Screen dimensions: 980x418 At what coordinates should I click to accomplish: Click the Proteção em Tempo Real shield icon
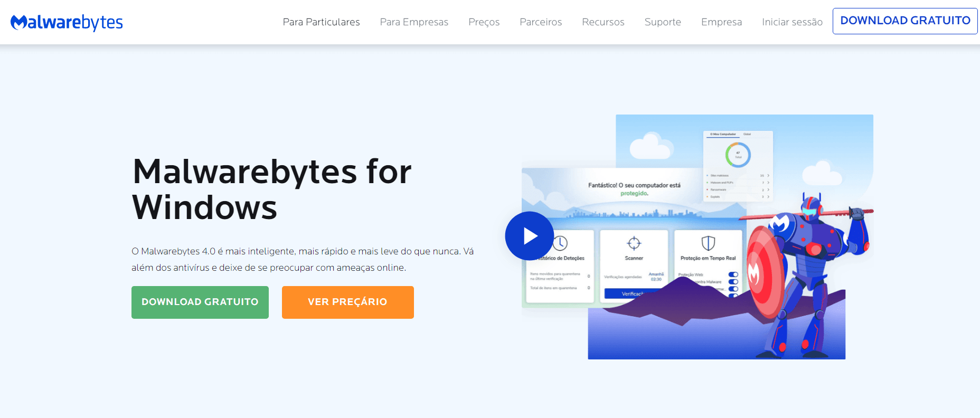pos(708,243)
